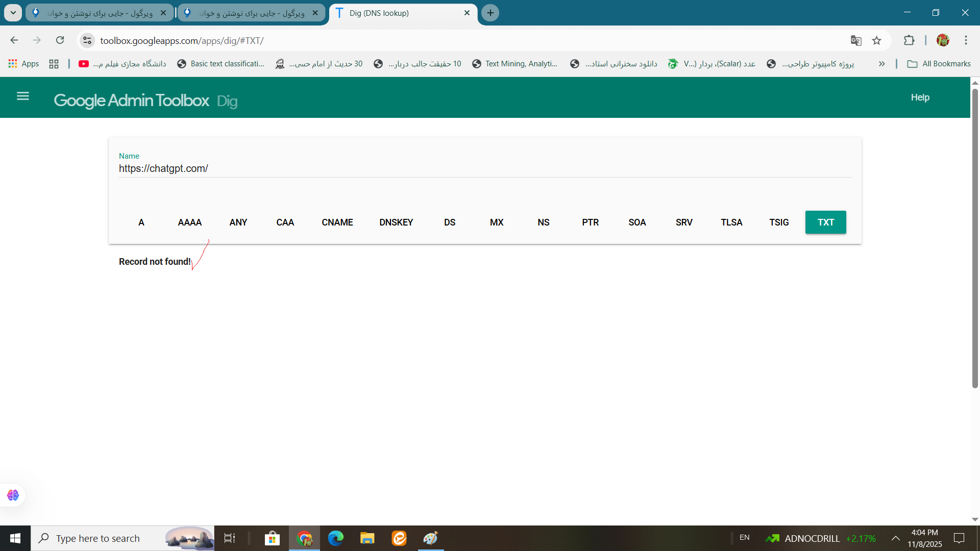Reload the current page
The width and height of the screenshot is (980, 551).
(x=60, y=40)
